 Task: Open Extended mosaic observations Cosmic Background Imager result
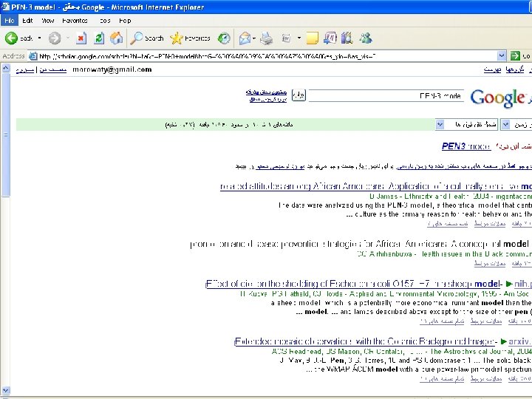coord(365,341)
